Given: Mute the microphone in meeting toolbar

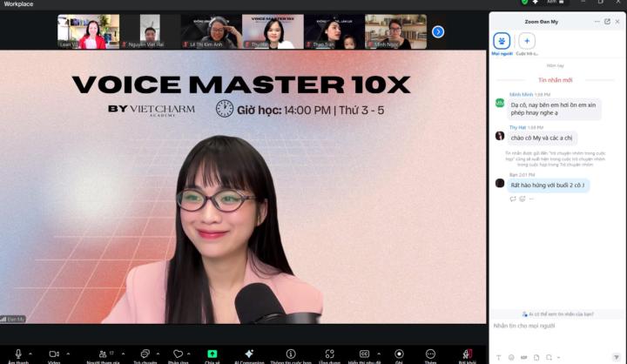Looking at the screenshot, I should click(x=18, y=354).
